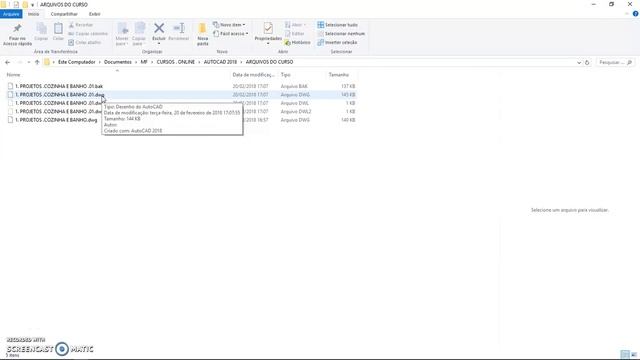Click AUTOCAD 2018 in the address path
The height and width of the screenshot is (360, 640).
[x=220, y=62]
